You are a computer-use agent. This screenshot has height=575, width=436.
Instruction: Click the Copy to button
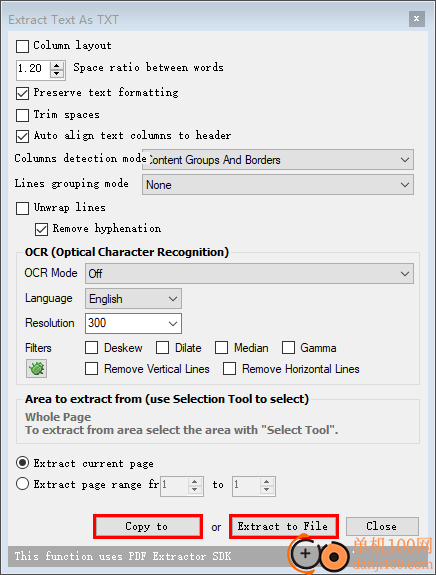pyautogui.click(x=148, y=527)
